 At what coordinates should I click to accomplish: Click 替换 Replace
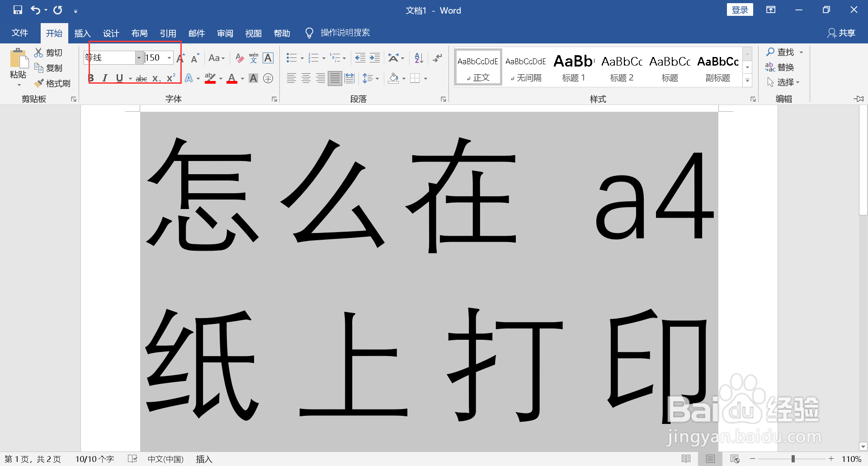[780, 67]
